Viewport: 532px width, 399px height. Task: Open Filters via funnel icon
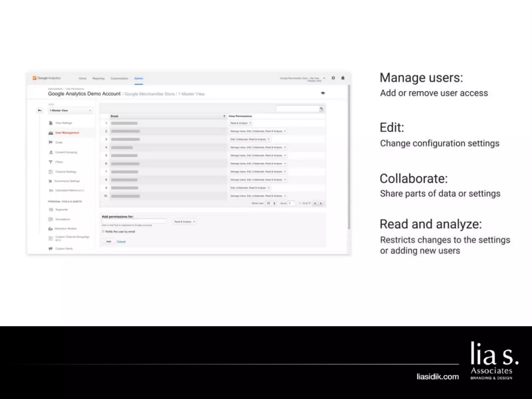tap(51, 162)
